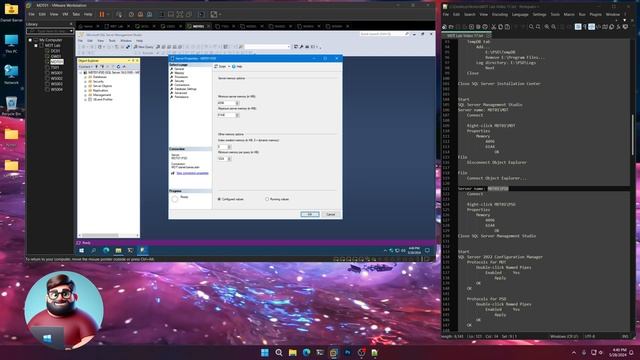Image resolution: width=640 pixels, height=360 pixels.
Task: Select WS001 VM in VMware Library
Action: click(56, 73)
